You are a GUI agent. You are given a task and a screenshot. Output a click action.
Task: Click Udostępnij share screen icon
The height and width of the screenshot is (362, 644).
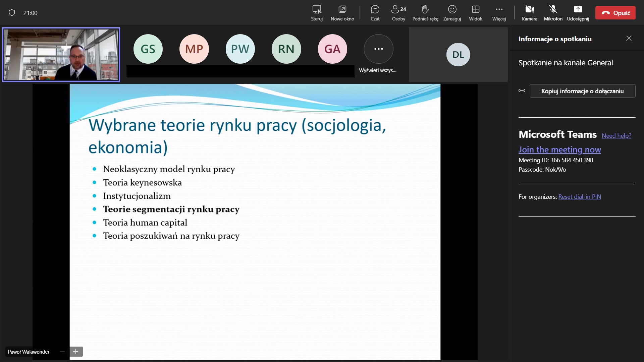tap(578, 13)
